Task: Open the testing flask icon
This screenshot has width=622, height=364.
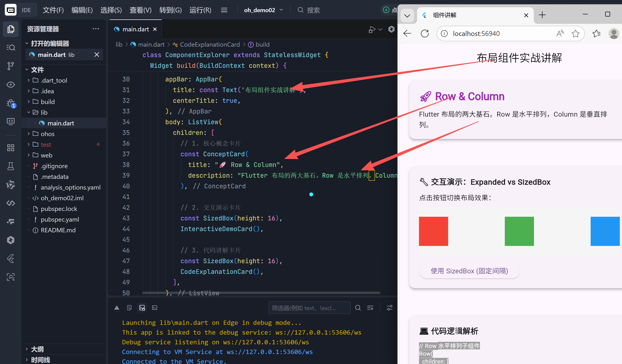Action: click(10, 166)
